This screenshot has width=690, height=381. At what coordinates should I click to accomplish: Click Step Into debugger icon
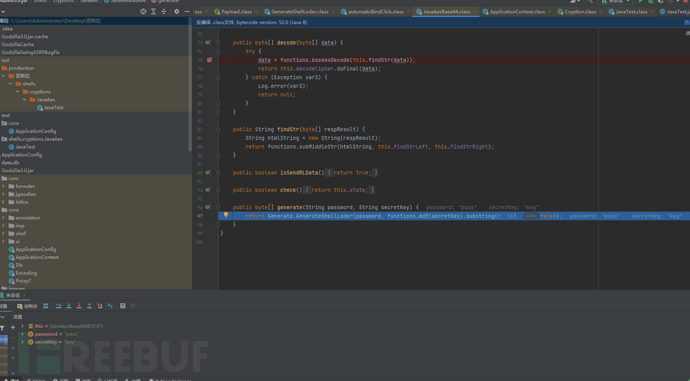(69, 306)
